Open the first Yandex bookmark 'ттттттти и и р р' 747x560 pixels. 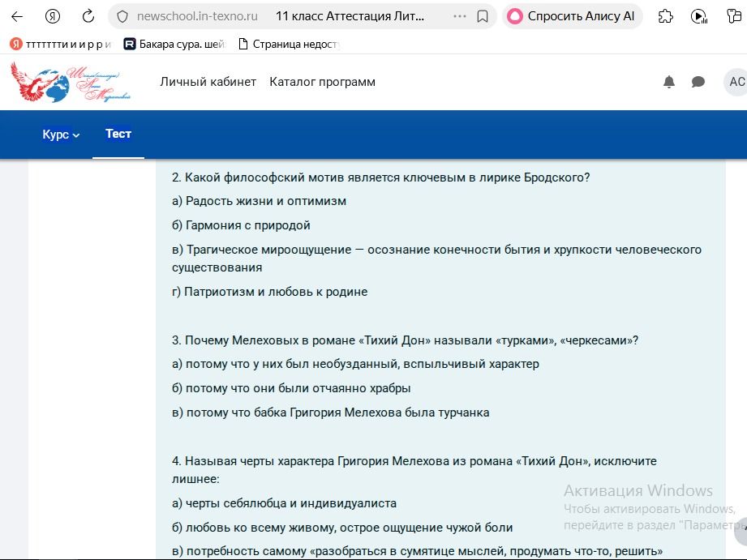coord(61,45)
